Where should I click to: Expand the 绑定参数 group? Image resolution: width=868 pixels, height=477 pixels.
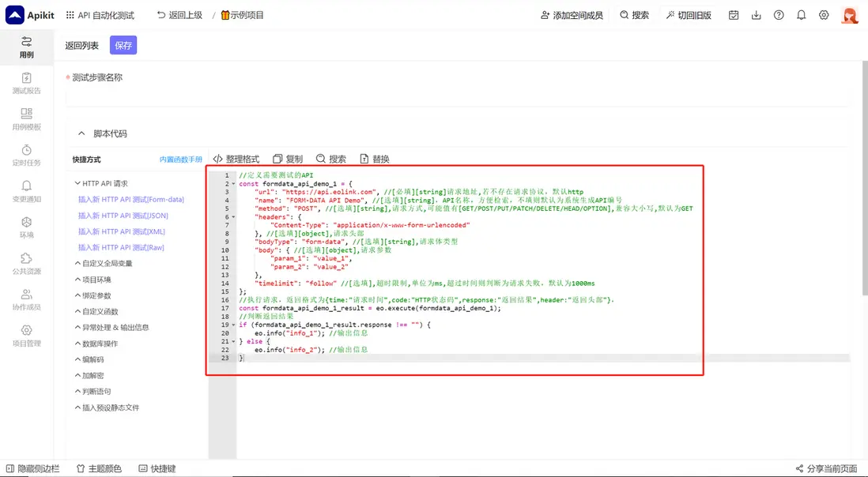click(93, 295)
